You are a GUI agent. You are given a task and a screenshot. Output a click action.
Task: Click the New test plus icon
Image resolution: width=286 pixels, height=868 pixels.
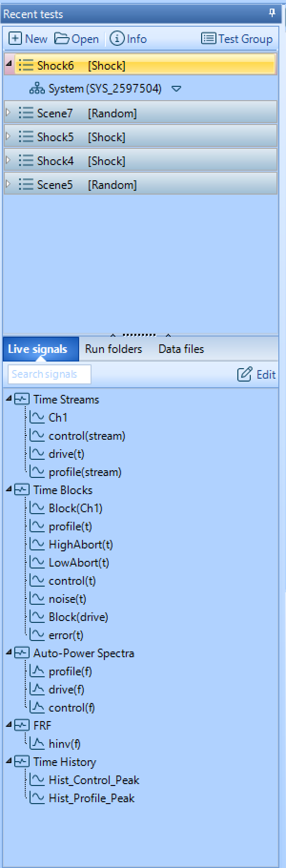[x=15, y=39]
